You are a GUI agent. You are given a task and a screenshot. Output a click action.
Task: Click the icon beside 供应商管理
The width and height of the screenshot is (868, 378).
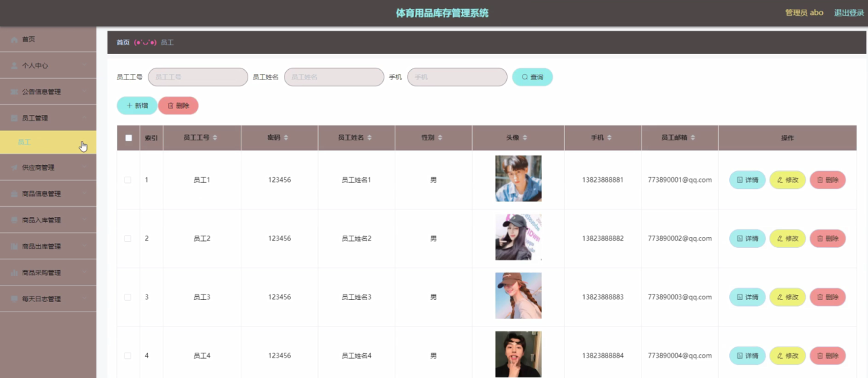click(x=15, y=168)
